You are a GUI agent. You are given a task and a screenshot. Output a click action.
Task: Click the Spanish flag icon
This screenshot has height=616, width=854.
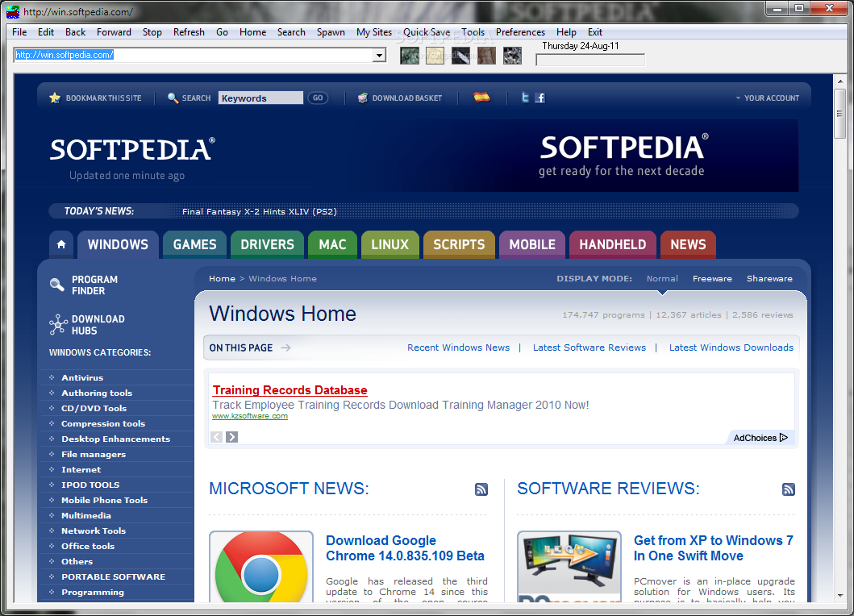click(481, 98)
